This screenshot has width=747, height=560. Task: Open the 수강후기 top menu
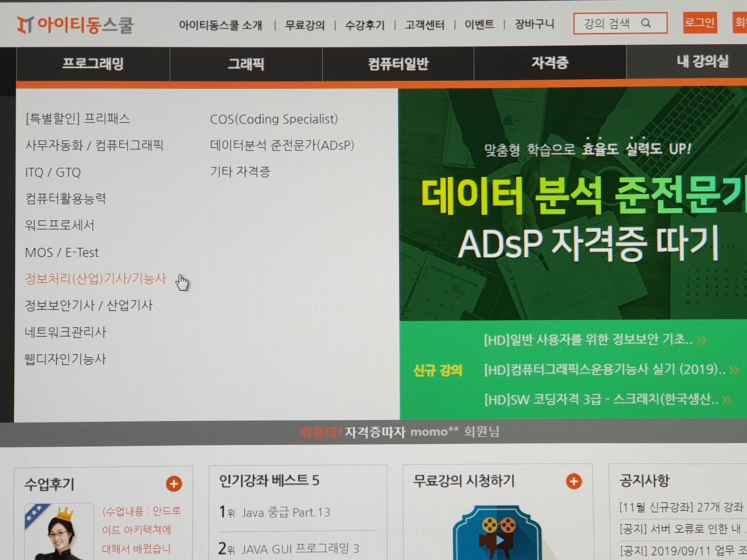click(x=365, y=25)
